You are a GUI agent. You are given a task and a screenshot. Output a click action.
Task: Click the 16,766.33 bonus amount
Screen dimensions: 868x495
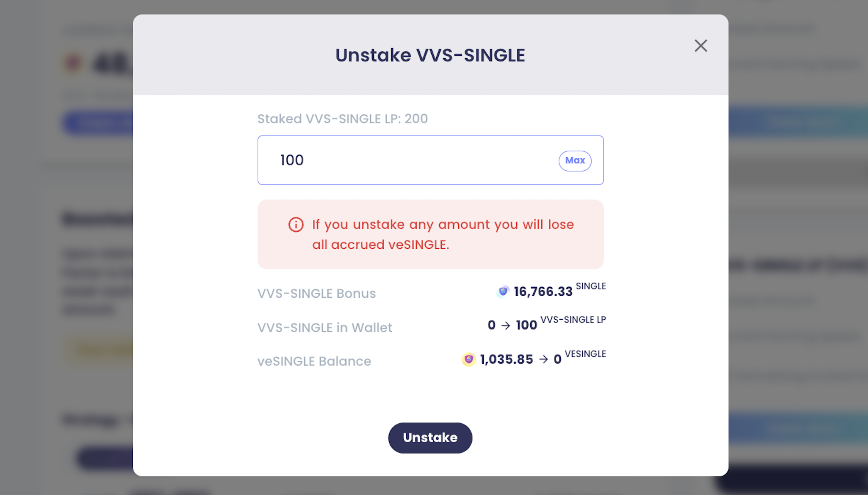coord(543,292)
